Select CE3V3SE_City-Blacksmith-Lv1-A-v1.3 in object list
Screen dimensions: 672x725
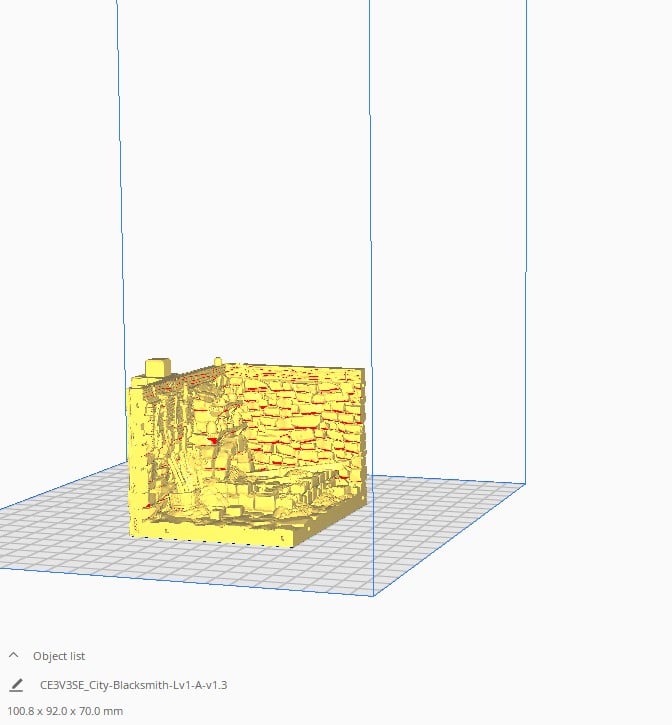click(x=133, y=685)
